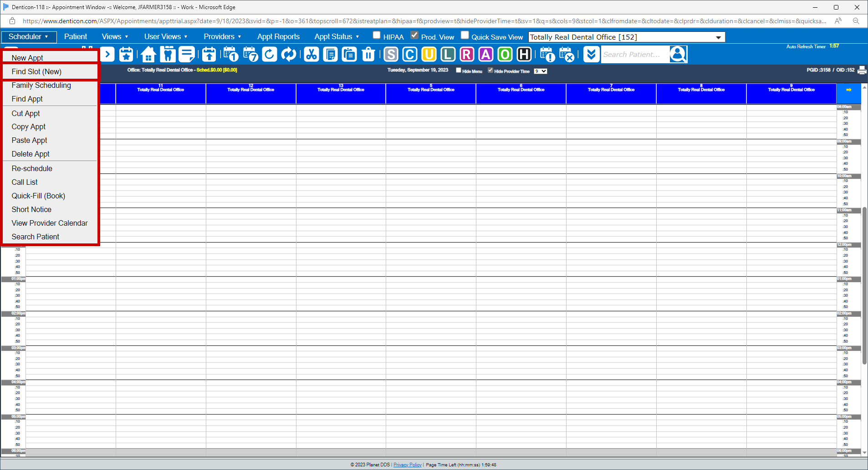Screen dimensions: 868x470
Task: Print schedule using printer icon
Action: coord(862,70)
